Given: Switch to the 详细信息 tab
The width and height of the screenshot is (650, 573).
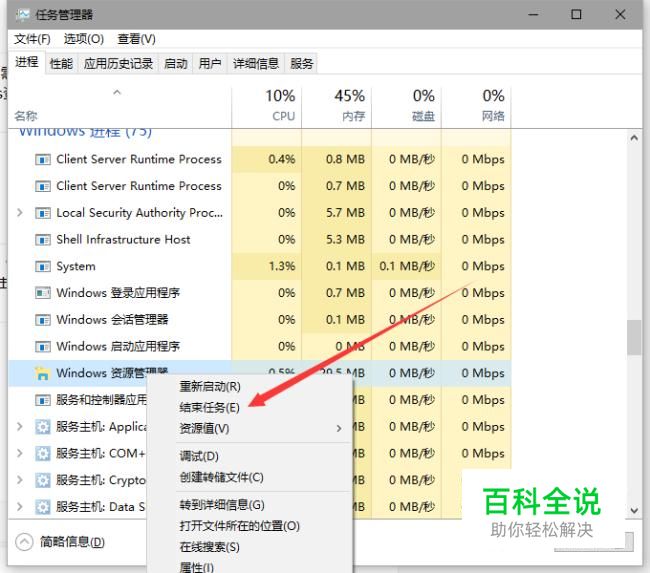Looking at the screenshot, I should coord(256,64).
